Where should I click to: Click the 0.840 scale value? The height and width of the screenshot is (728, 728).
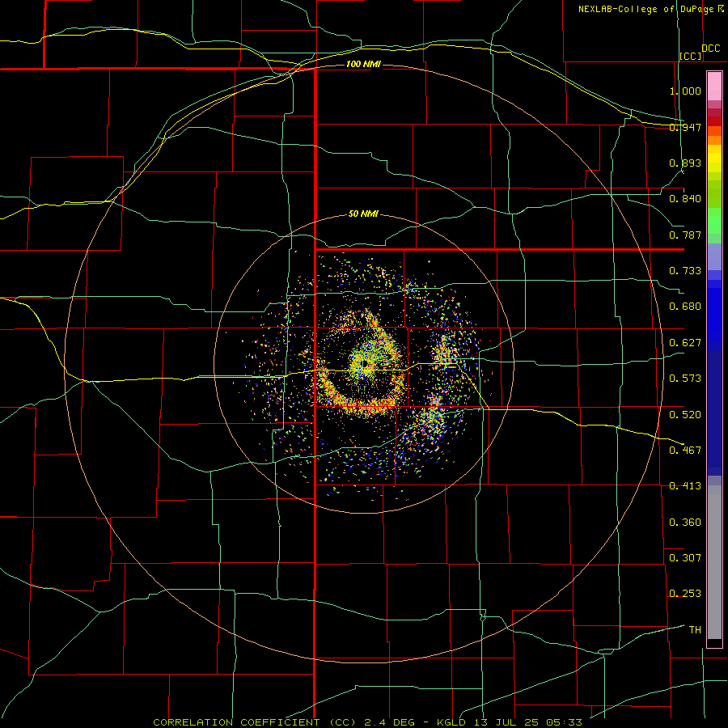point(685,199)
